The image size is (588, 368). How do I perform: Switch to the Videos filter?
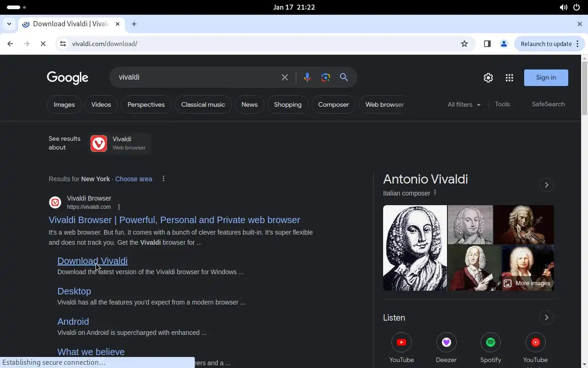pyautogui.click(x=101, y=104)
